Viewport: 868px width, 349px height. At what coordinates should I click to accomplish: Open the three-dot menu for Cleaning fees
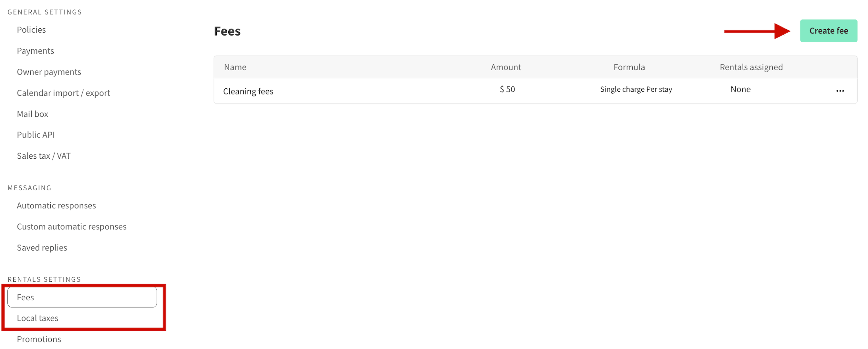pos(840,91)
